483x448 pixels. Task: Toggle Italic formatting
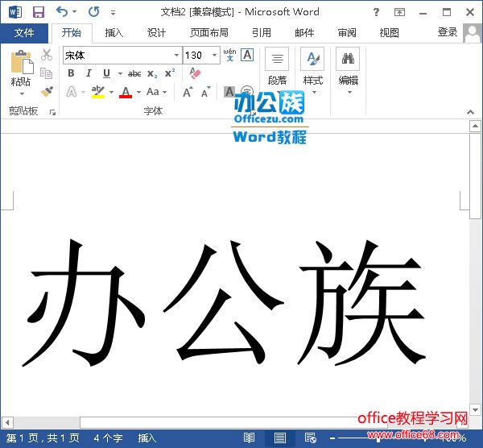89,73
